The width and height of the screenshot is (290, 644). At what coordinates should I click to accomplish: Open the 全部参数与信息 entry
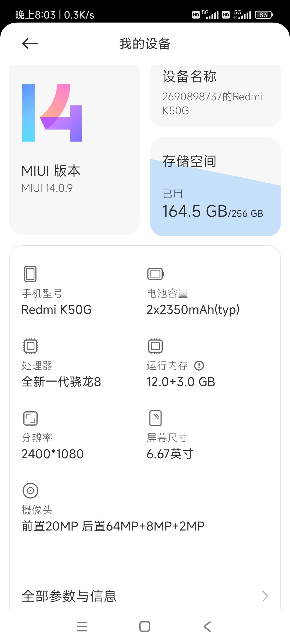click(x=145, y=596)
